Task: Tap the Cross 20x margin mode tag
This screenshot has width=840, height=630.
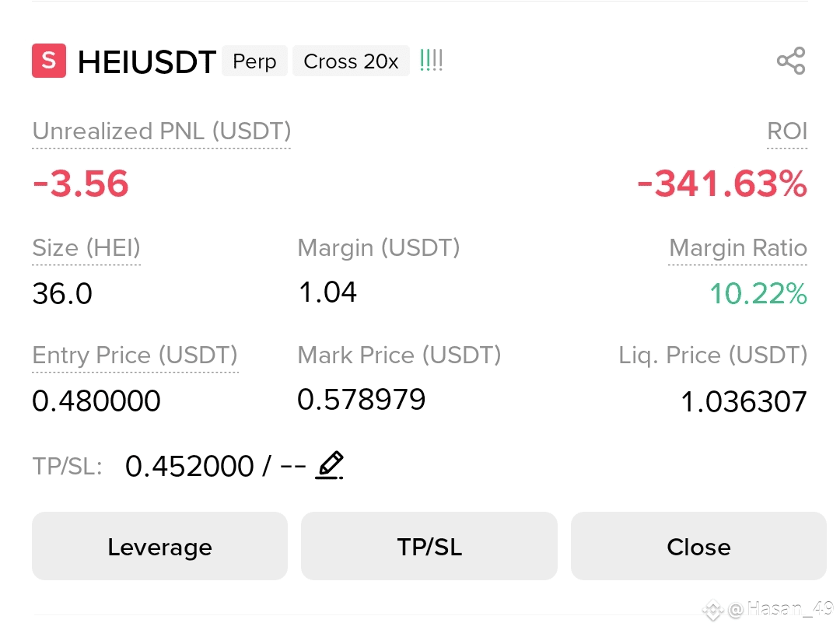Action: tap(351, 61)
